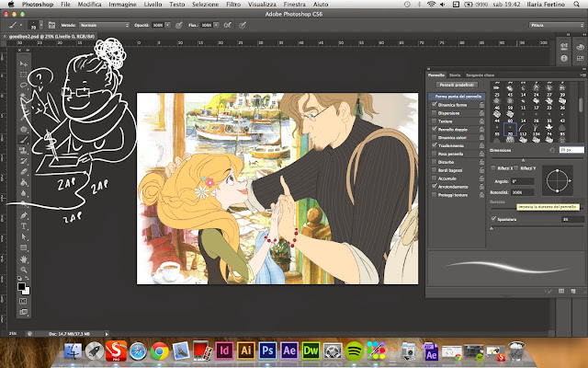Screen dimensions: 588x368
Task: Open Metodo blending mode dropdown
Action: coord(104,25)
